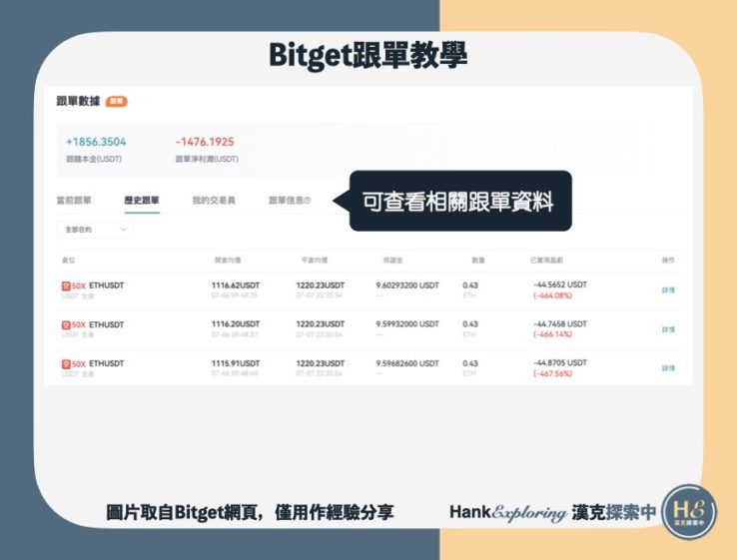
Task: Click the short icon in the 1116.20USDT row
Action: coord(66,324)
